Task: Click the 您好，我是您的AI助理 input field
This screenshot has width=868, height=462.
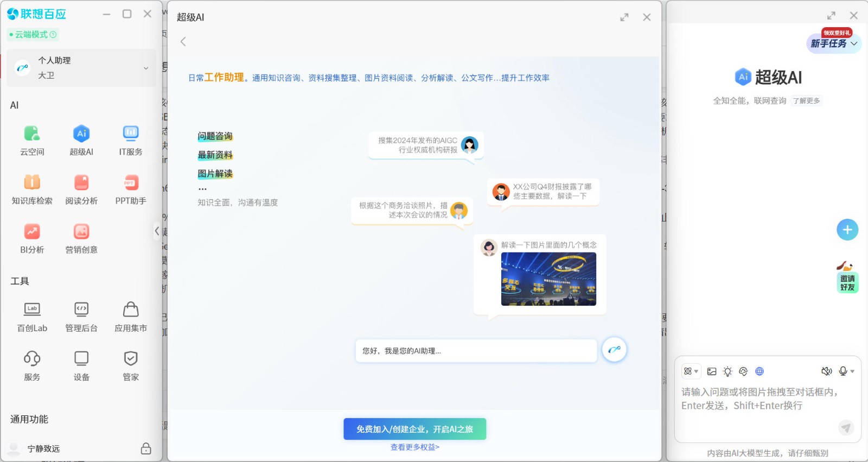Action: tap(476, 351)
